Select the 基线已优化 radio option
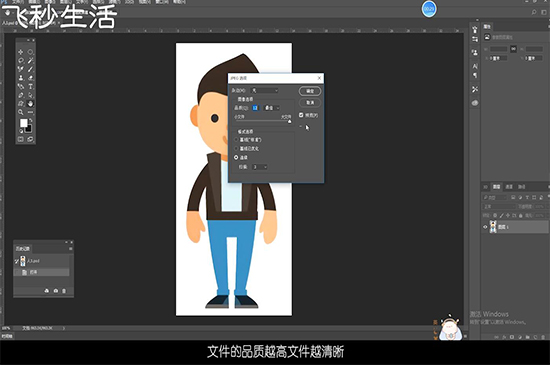550x365 pixels. click(x=236, y=148)
